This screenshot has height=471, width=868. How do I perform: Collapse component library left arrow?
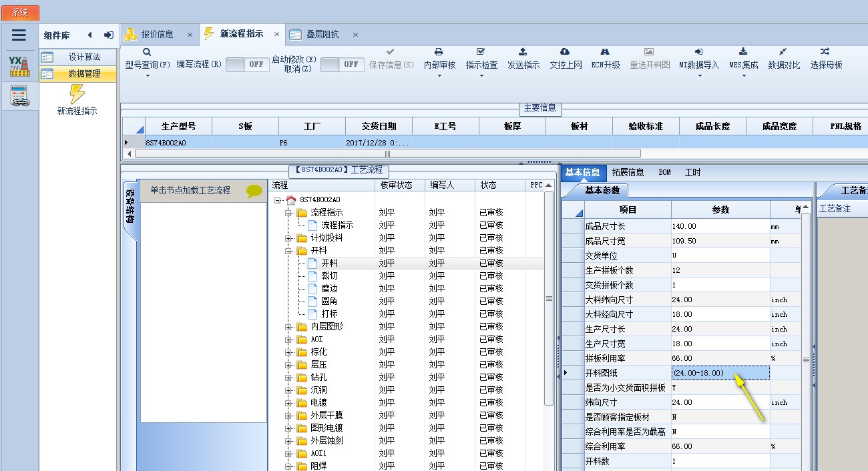point(89,35)
